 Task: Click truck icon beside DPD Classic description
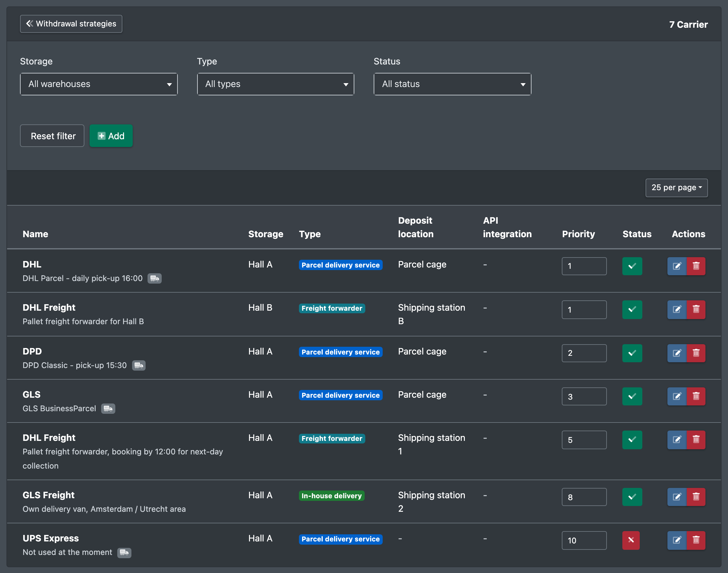coord(139,365)
